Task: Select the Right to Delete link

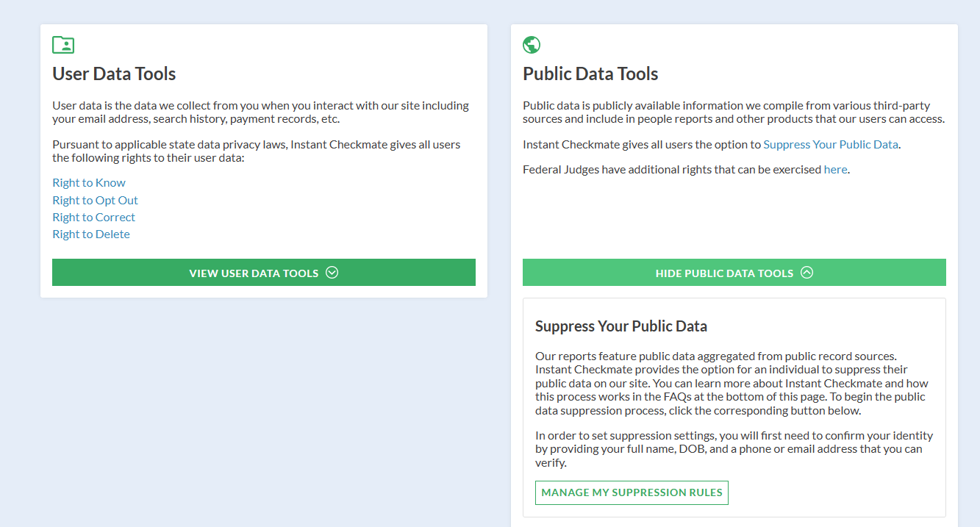Action: (91, 234)
